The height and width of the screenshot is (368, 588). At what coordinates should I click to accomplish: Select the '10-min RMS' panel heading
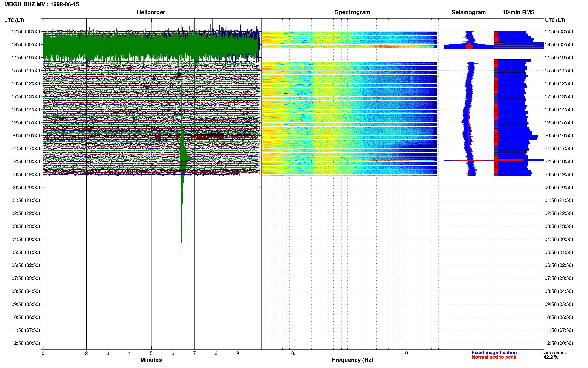(x=518, y=12)
